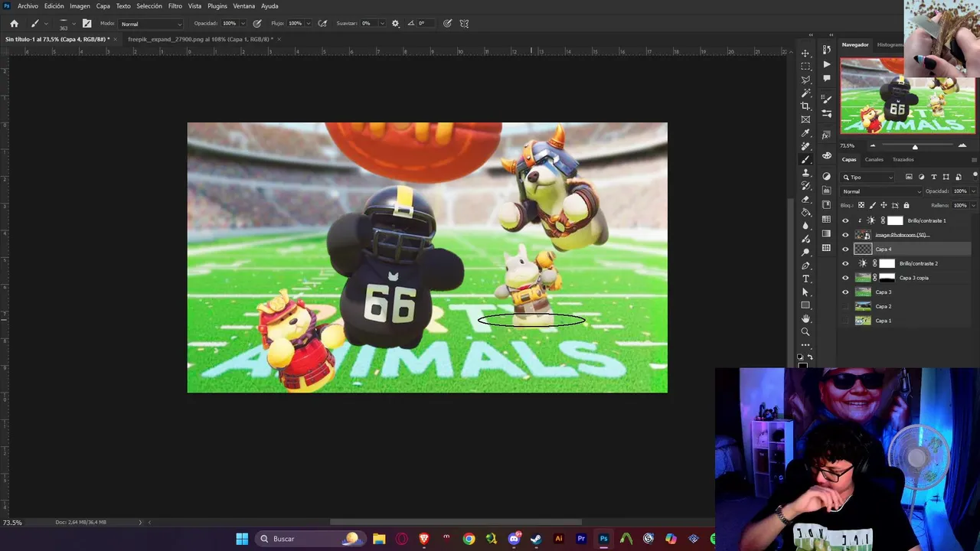Select the Pen tool
Image resolution: width=980 pixels, height=551 pixels.
click(805, 266)
